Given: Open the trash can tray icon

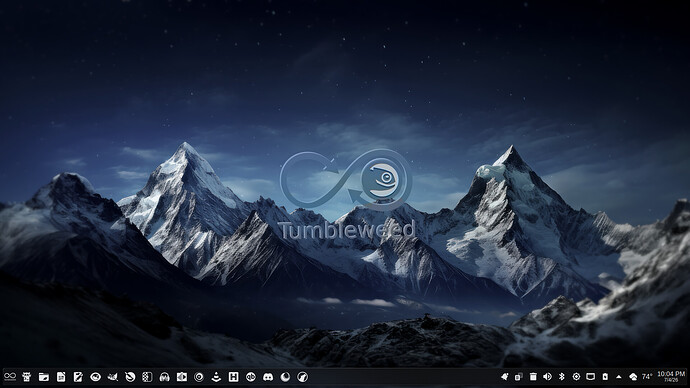Looking at the screenshot, I should tap(533, 377).
